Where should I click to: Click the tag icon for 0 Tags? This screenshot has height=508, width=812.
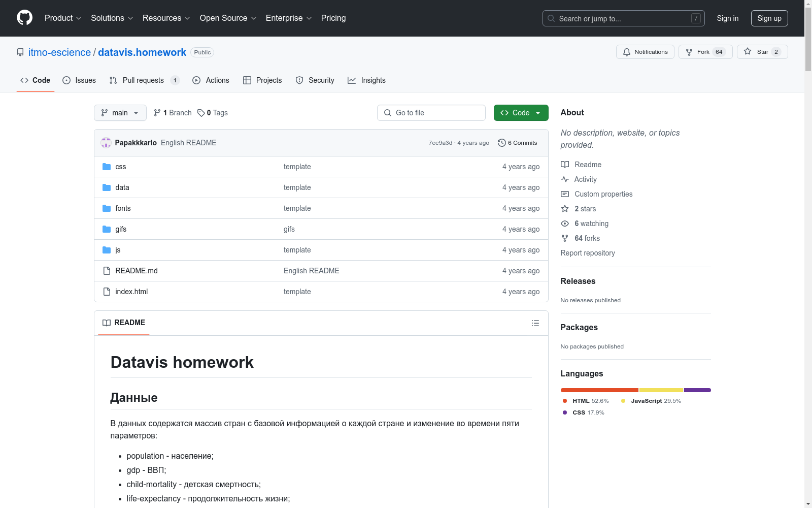click(201, 113)
